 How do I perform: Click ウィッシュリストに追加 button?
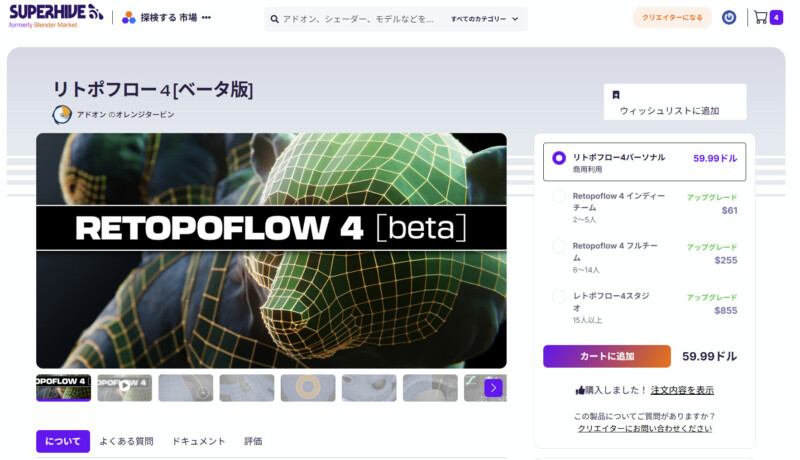[x=674, y=102]
